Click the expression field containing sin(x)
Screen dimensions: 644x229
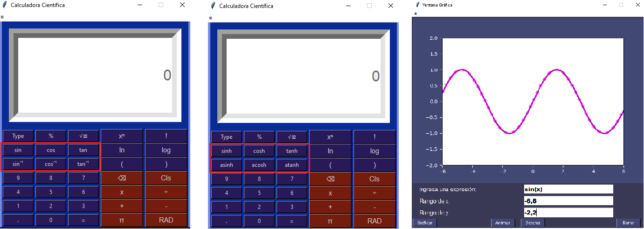(568, 189)
